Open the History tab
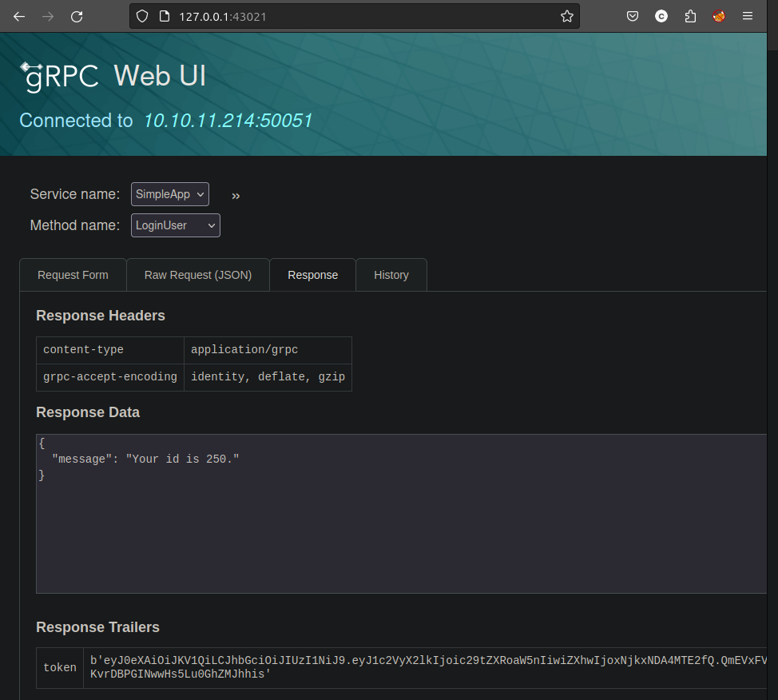The height and width of the screenshot is (700, 778). (391, 275)
